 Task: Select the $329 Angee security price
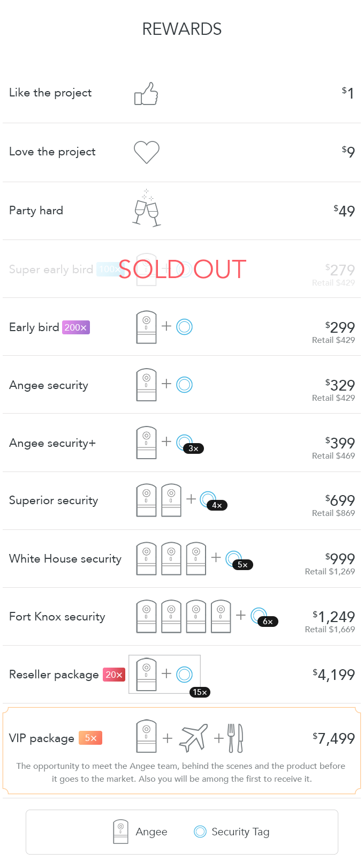point(340,385)
